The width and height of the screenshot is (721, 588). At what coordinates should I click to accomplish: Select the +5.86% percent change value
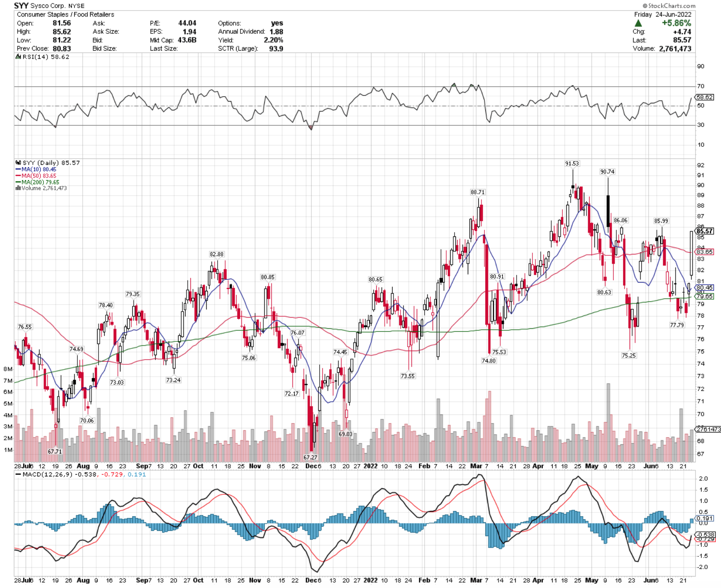677,23
